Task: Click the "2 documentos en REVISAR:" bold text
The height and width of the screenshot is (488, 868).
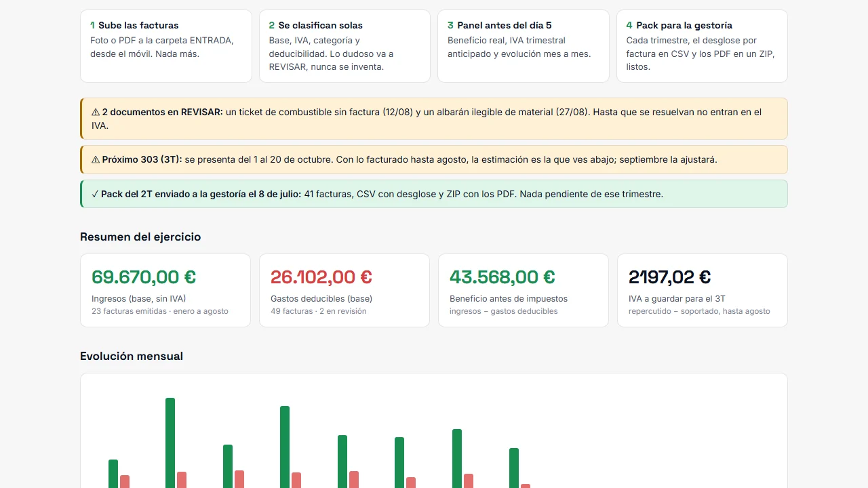Action: 163,112
